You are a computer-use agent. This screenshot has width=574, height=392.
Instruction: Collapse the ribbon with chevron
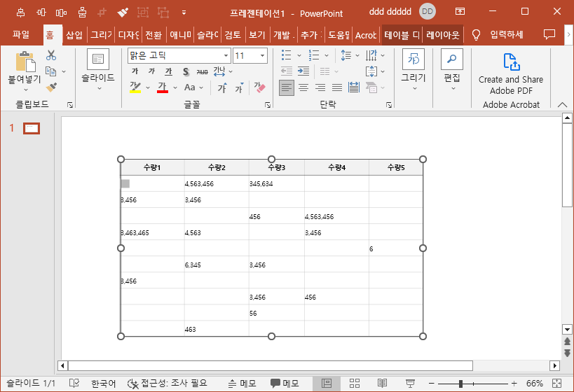[x=562, y=105]
